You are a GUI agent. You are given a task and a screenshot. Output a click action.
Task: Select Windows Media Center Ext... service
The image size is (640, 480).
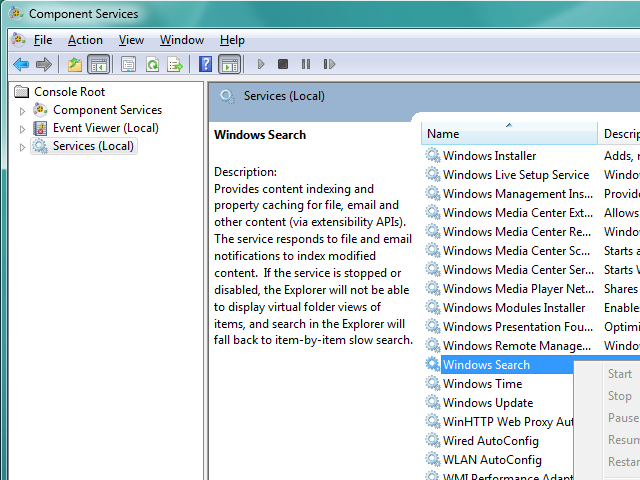tap(518, 213)
